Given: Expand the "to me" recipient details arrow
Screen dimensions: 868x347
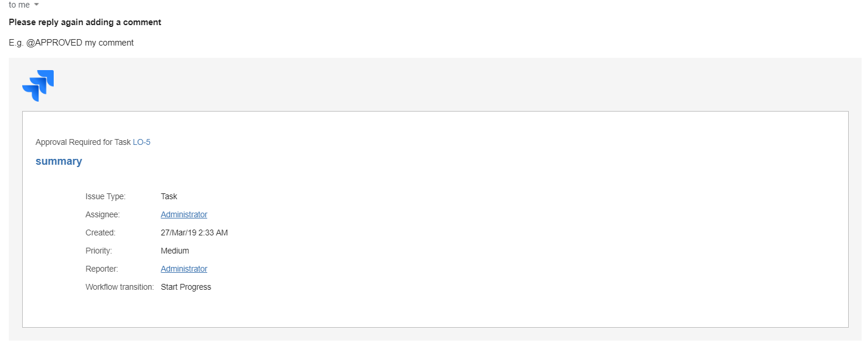Looking at the screenshot, I should [37, 5].
